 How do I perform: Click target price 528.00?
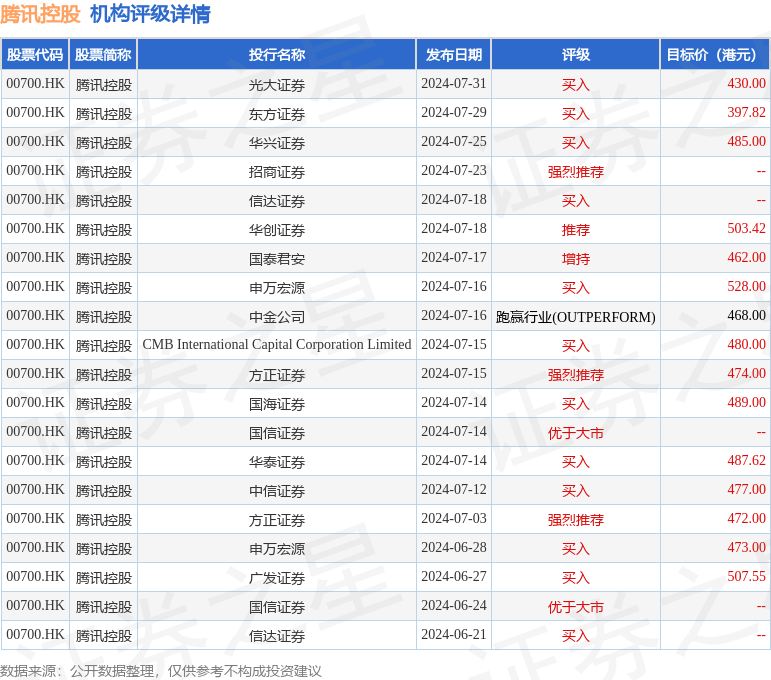746,287
